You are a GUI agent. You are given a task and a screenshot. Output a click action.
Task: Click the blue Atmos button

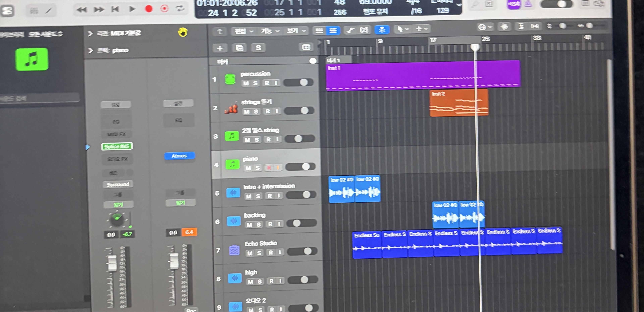pos(179,156)
